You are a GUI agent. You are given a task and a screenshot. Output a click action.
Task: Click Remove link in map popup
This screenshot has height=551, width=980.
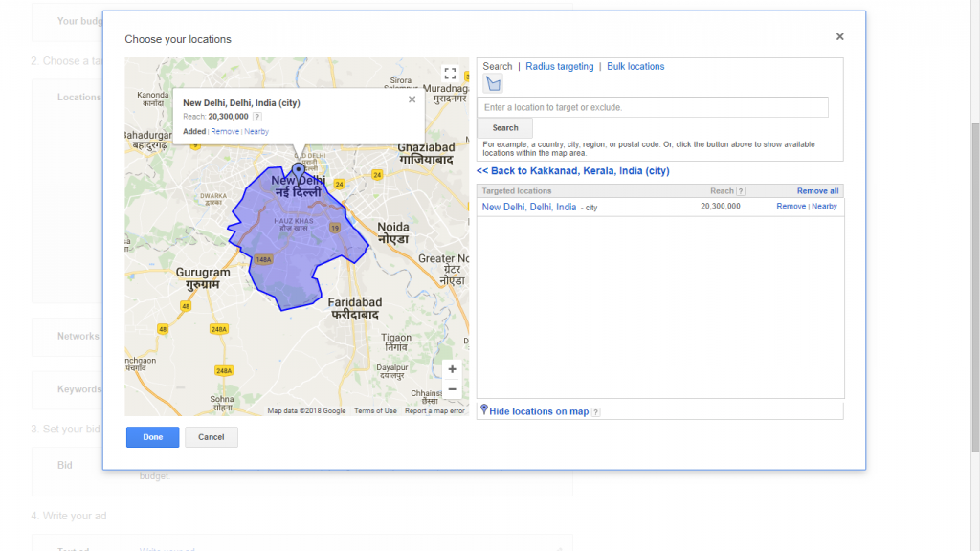click(225, 131)
